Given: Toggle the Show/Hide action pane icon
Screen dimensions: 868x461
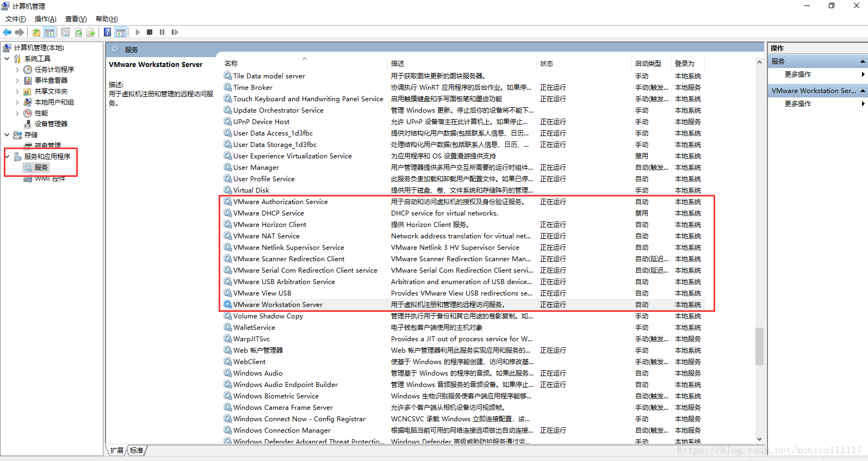Looking at the screenshot, I should (x=121, y=32).
